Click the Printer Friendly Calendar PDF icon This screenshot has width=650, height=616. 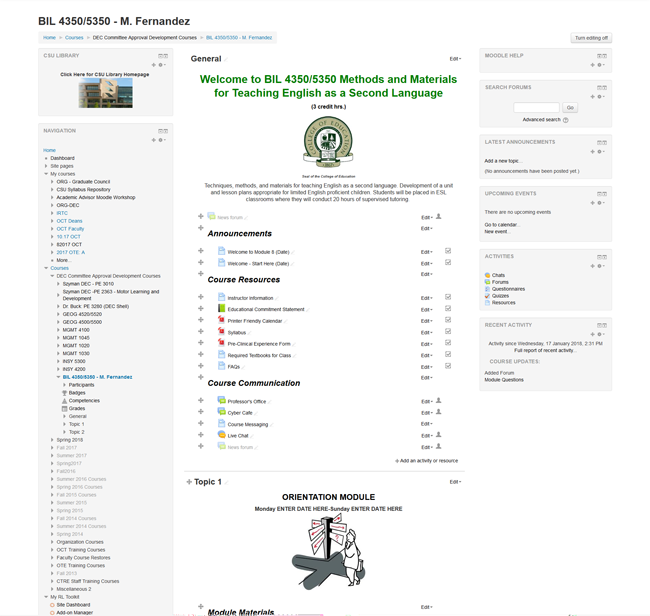pos(221,320)
